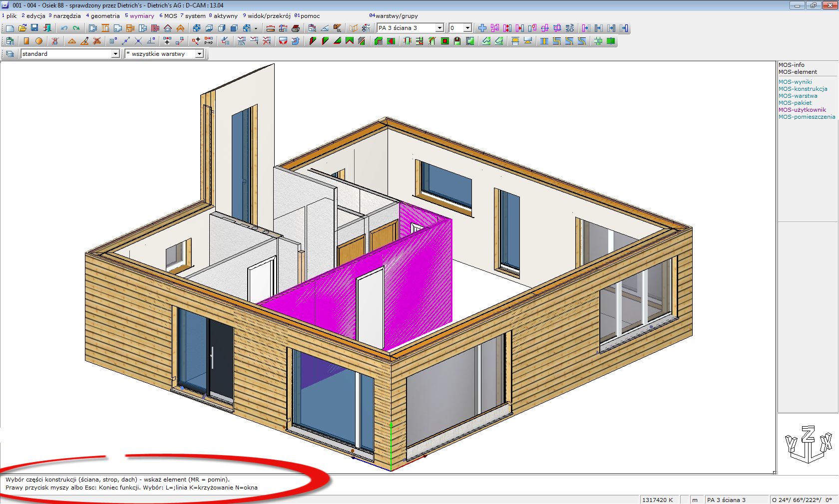Click the 'MOS-pomieszczenia' link
The height and width of the screenshot is (504, 839).
(807, 117)
